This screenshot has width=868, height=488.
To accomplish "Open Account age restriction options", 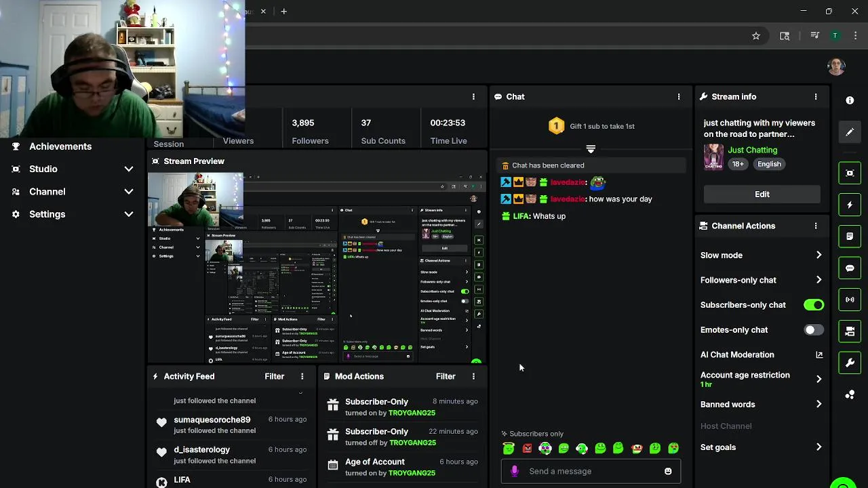I will click(762, 380).
